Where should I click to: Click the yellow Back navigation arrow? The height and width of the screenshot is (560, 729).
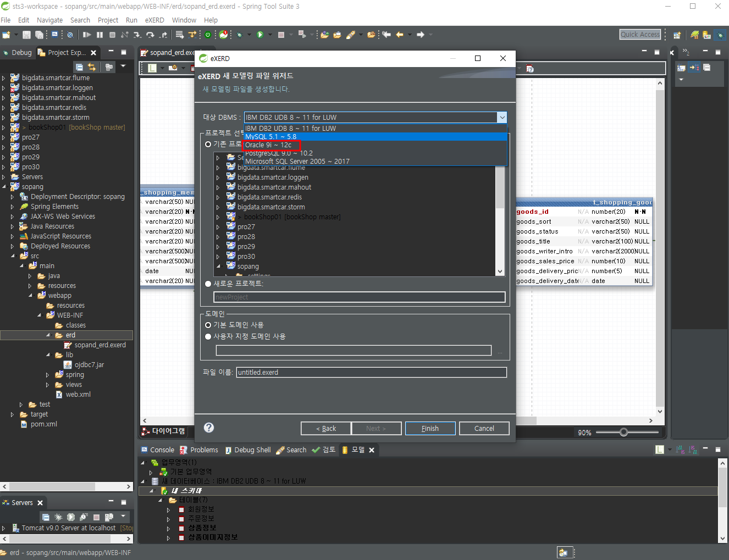coord(400,35)
